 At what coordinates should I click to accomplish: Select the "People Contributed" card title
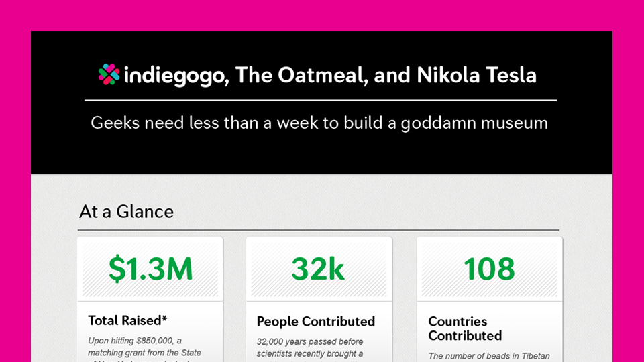[315, 322]
